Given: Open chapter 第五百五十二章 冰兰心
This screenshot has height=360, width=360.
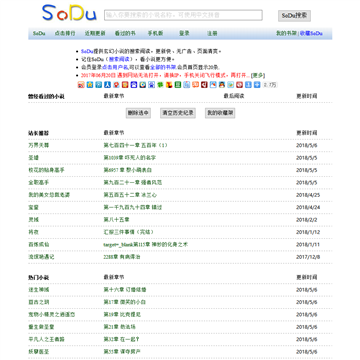Looking at the screenshot, I should pos(130,195).
